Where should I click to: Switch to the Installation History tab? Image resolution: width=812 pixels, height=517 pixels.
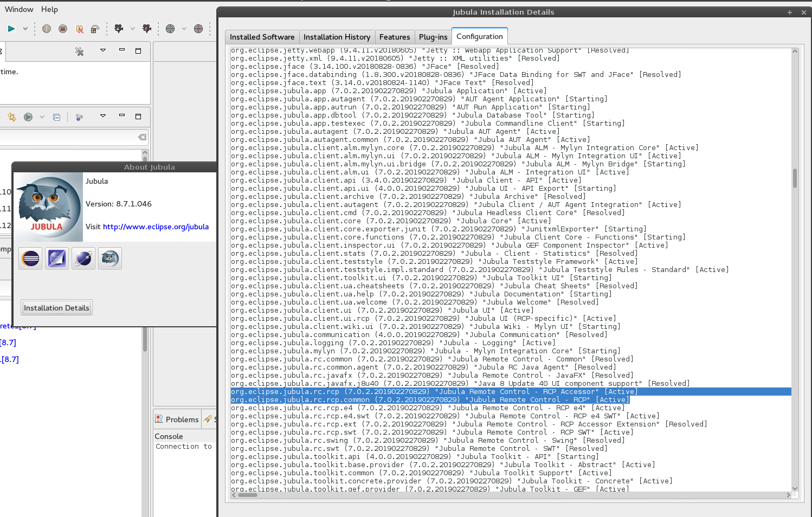click(x=337, y=37)
